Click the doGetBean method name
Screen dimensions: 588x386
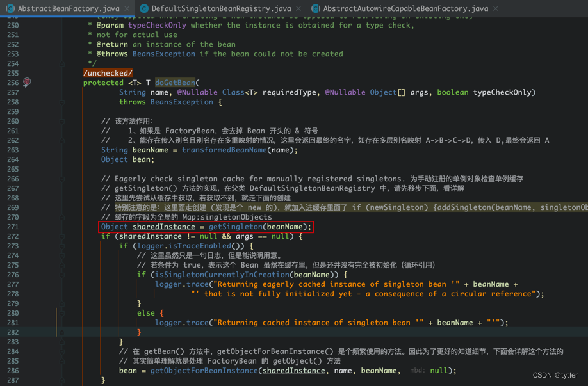[175, 83]
